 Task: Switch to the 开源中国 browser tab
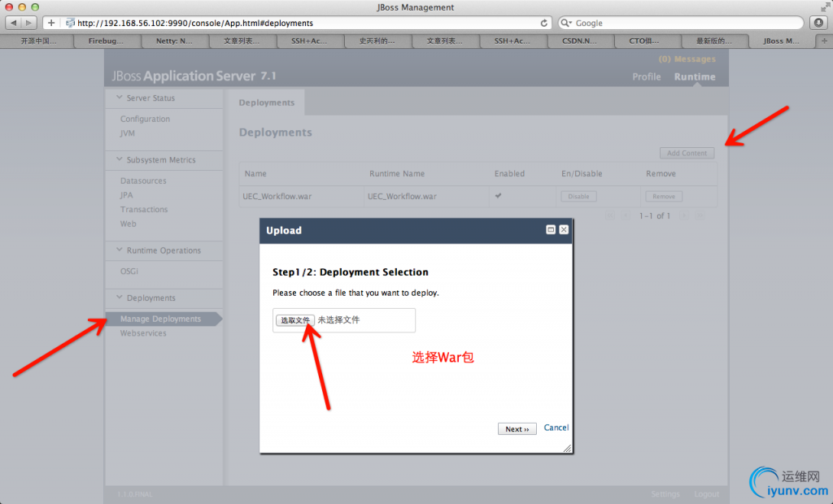pyautogui.click(x=38, y=41)
